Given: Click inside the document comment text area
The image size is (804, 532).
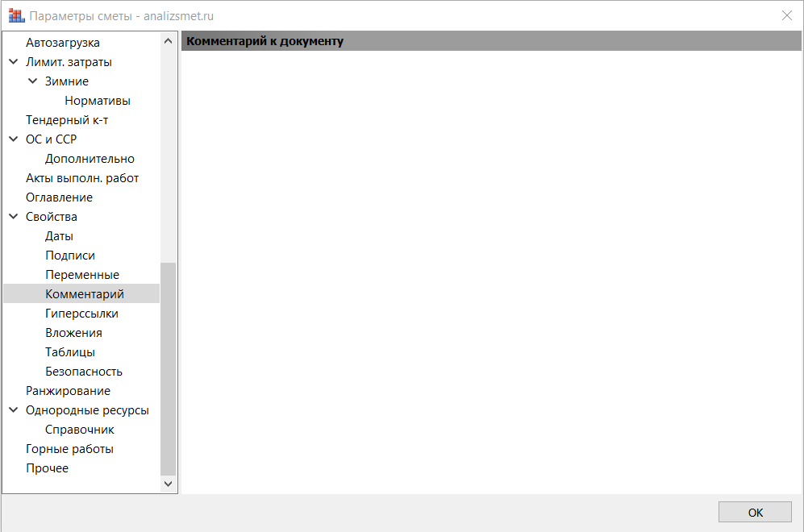Looking at the screenshot, I should pyautogui.click(x=491, y=272).
